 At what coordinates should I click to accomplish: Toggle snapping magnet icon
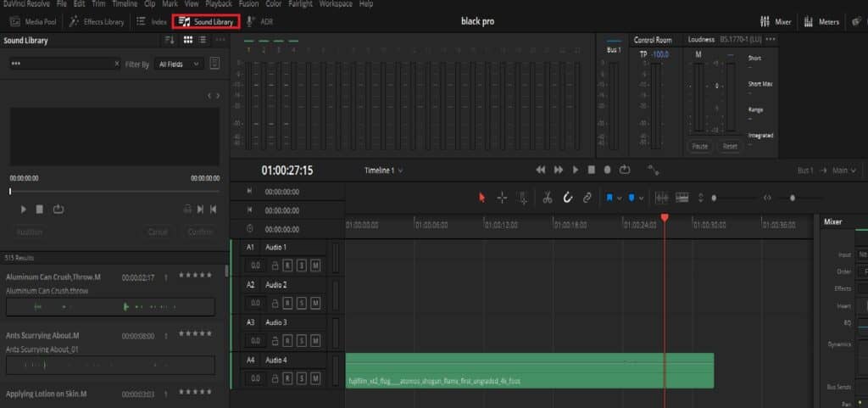(567, 198)
